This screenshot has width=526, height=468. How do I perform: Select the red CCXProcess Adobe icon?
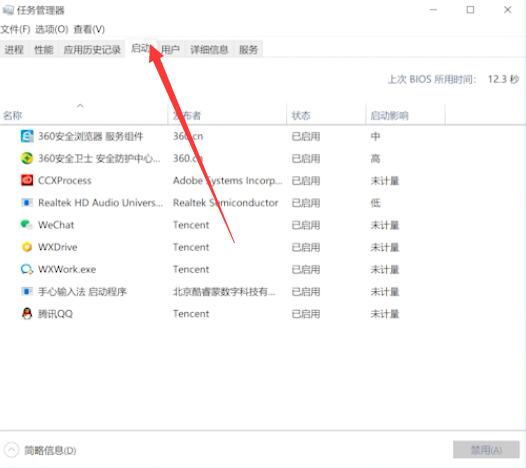click(x=27, y=180)
